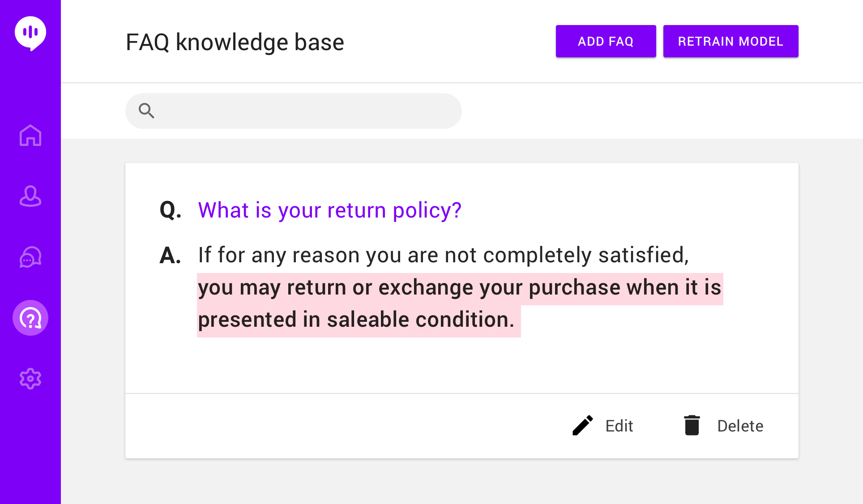Click the magnifier search icon
This screenshot has height=504, width=863.
146,111
